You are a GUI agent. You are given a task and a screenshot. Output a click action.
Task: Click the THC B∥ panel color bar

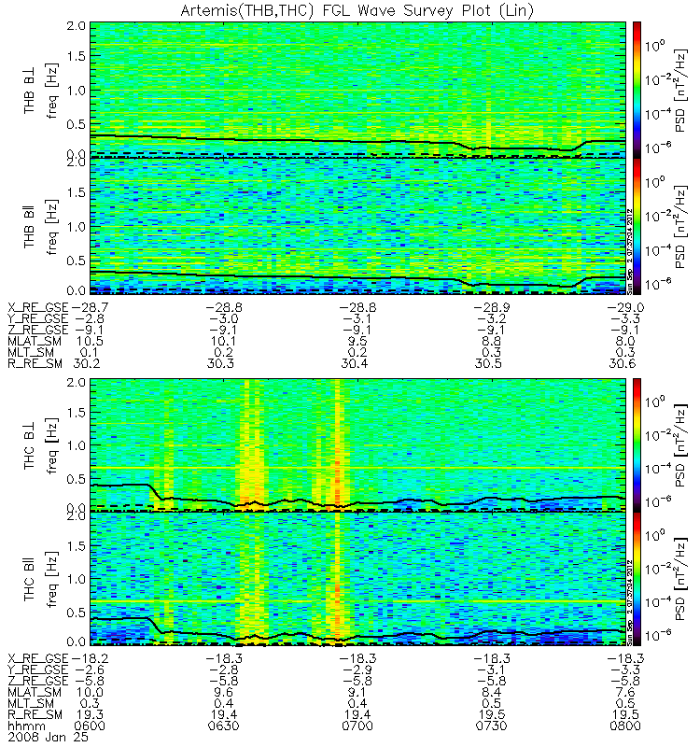[x=637, y=578]
